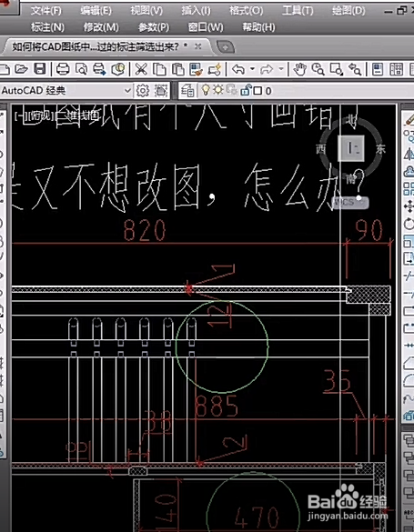Open the 修改(M) menu
This screenshot has width=414, height=532.
(101, 26)
